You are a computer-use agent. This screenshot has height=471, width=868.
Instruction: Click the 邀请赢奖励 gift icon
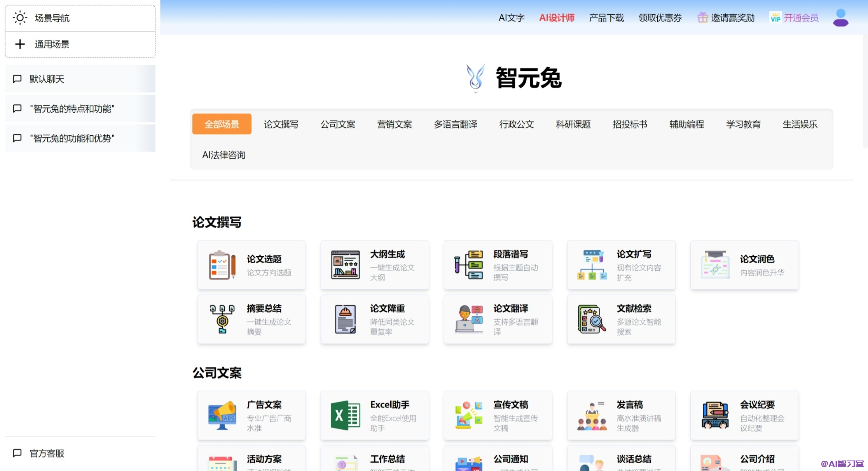pyautogui.click(x=702, y=18)
